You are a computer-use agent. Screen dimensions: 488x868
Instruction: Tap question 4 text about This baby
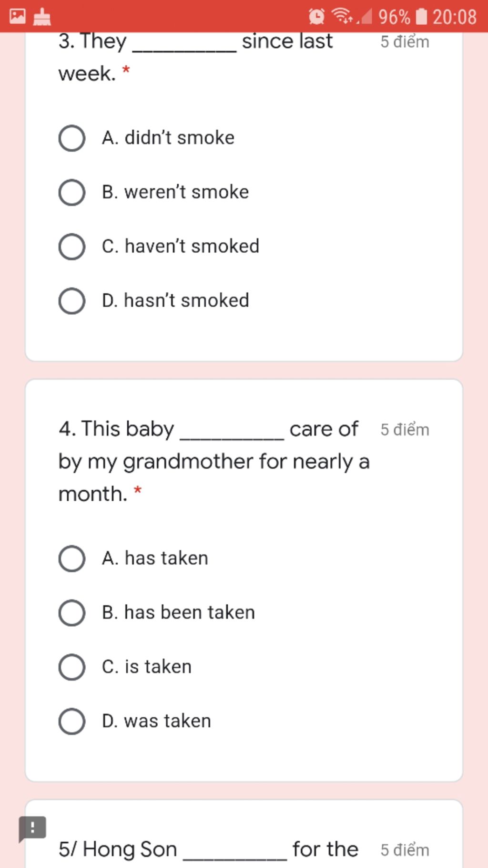coord(214,461)
